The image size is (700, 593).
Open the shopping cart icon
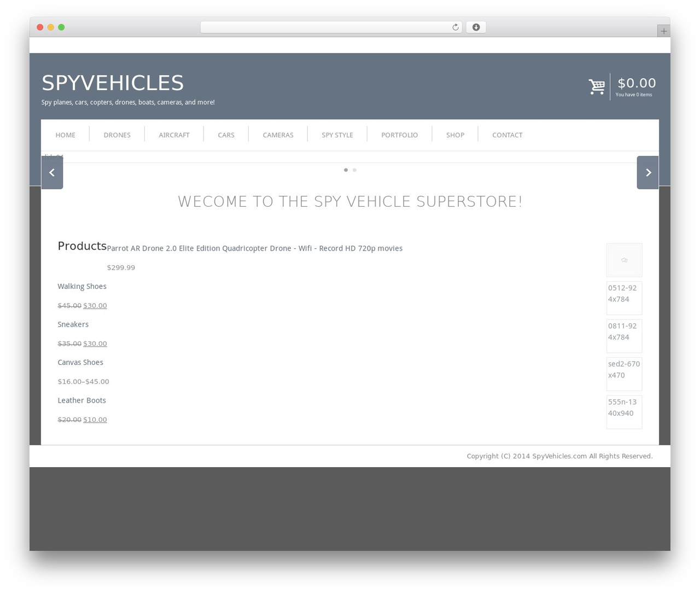[597, 86]
